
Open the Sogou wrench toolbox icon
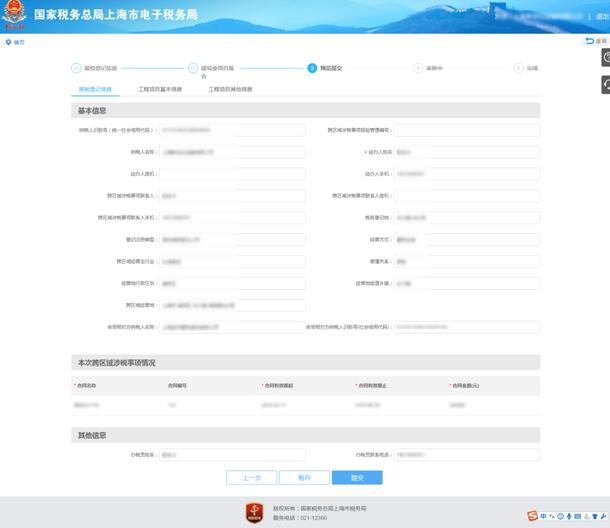pyautogui.click(x=603, y=516)
